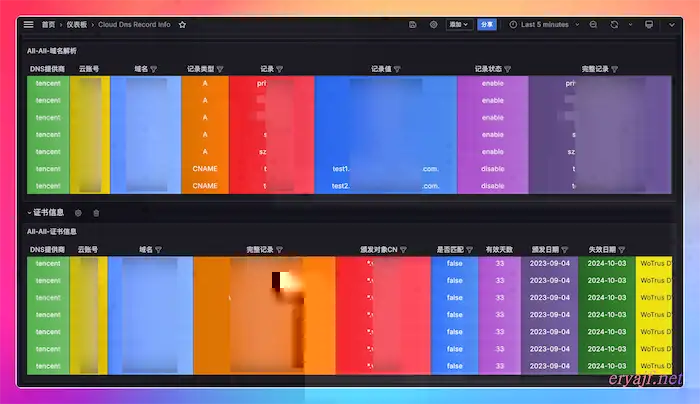Filter the 记录类型 column

pos(220,69)
